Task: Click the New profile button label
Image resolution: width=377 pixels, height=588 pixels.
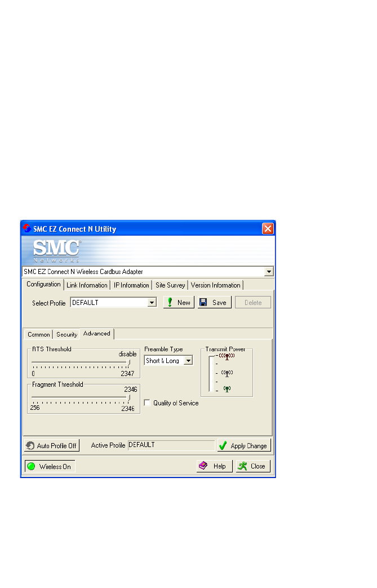Action: (184, 303)
